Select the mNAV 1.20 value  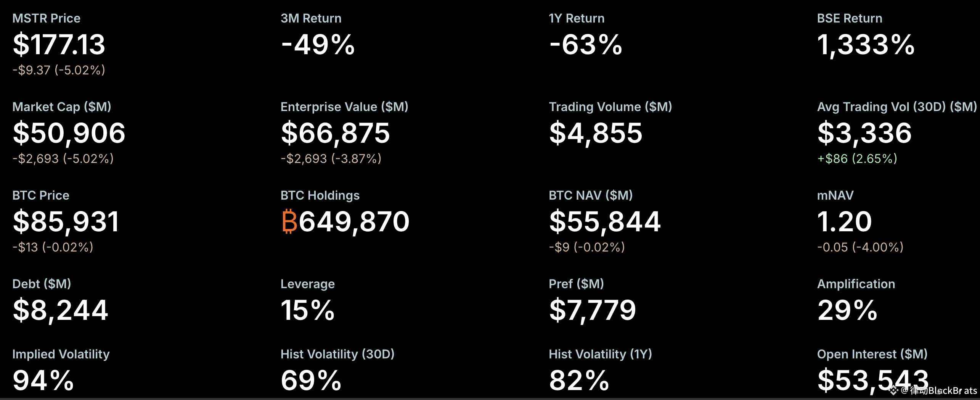(x=844, y=221)
